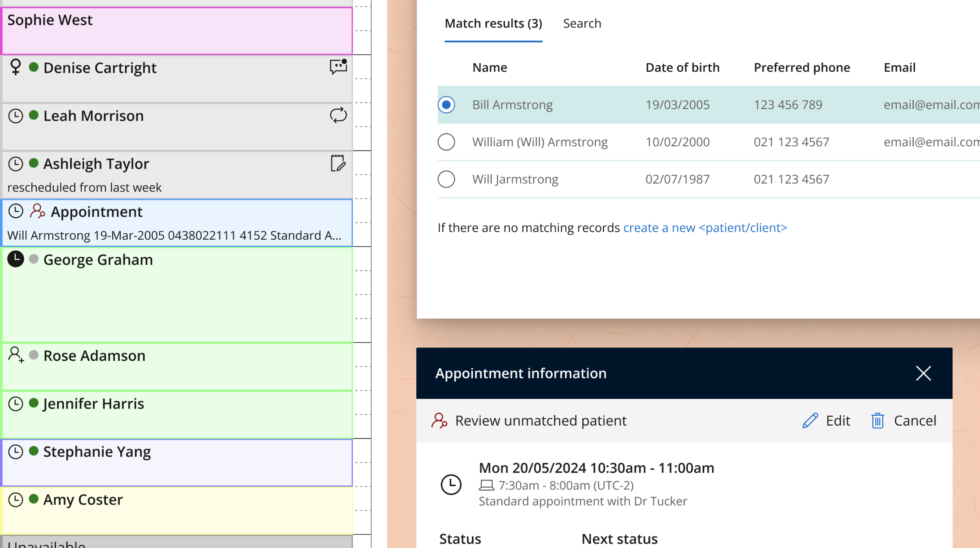Switch to the Search tab

(x=582, y=24)
